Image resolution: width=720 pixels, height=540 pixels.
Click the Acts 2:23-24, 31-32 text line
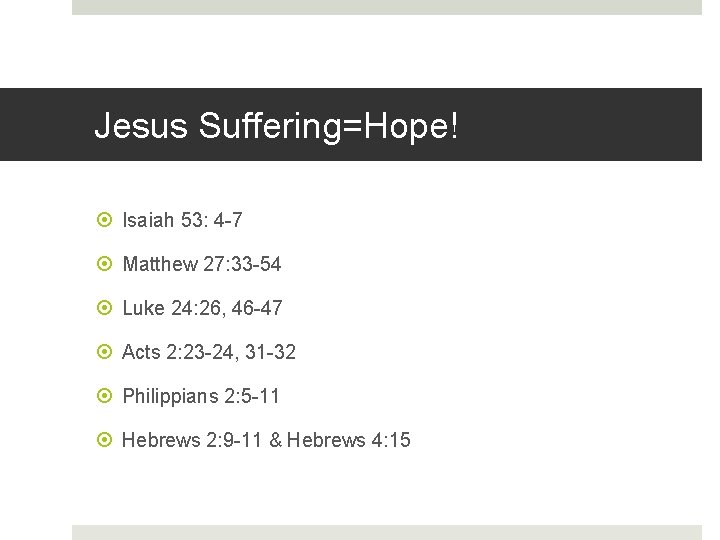[208, 352]
